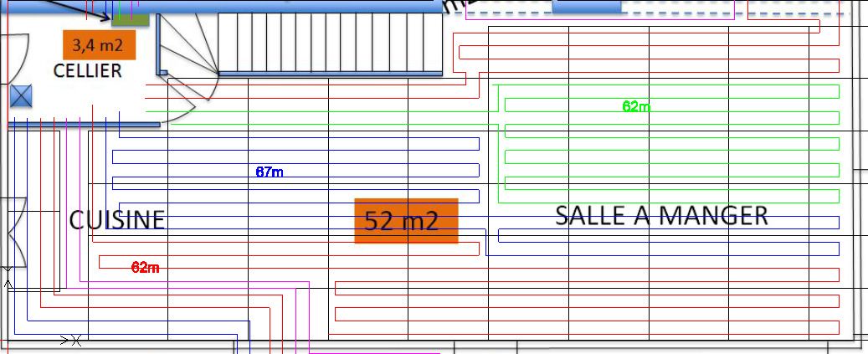
Task: Click the straight staircase steps
Action: pos(330,44)
